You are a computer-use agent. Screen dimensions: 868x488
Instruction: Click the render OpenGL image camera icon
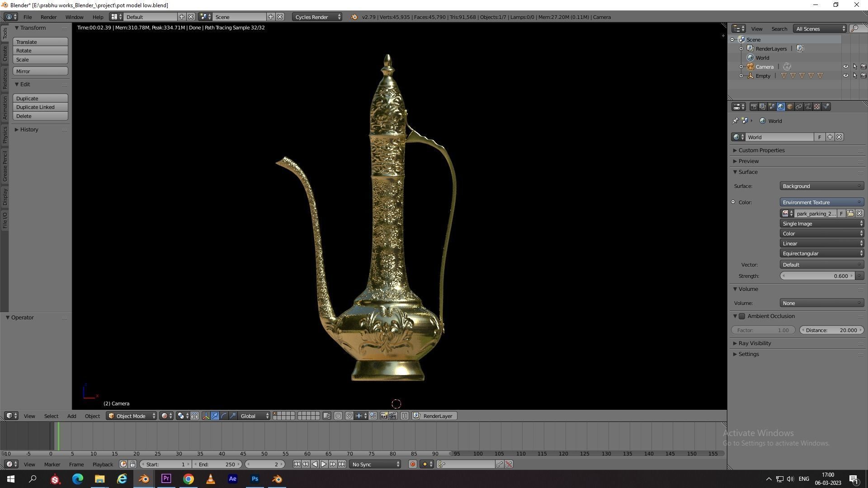tap(384, 416)
